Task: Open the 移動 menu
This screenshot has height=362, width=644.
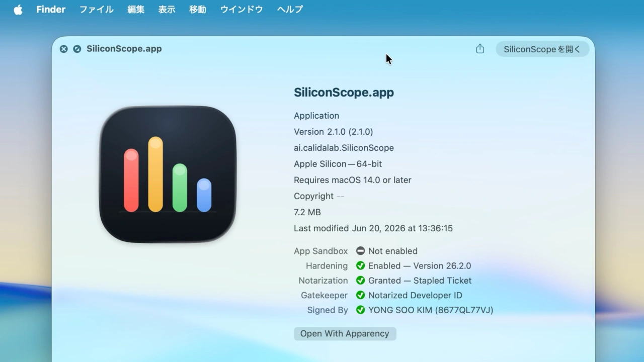Action: (198, 10)
